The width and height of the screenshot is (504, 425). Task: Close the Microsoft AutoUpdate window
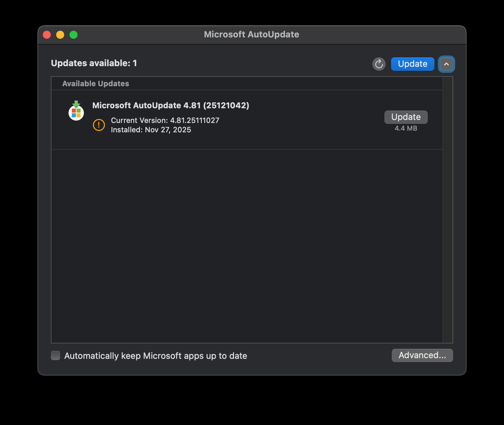(x=47, y=35)
